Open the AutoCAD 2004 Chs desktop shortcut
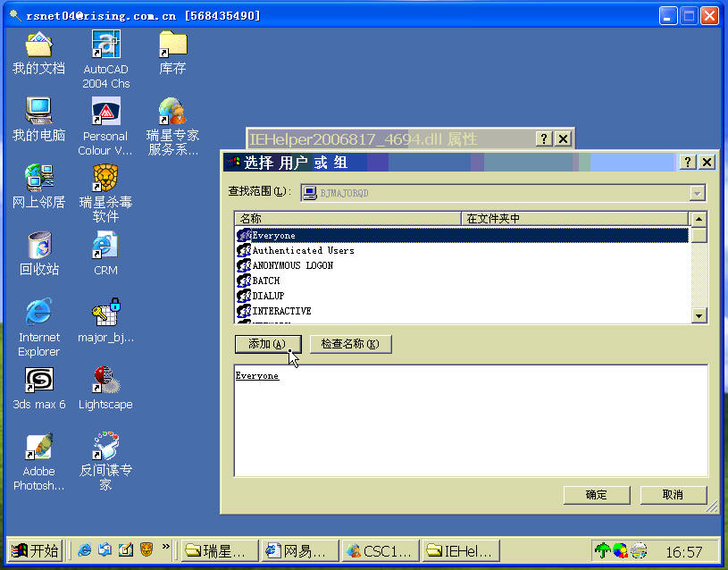The image size is (728, 570). [x=106, y=45]
